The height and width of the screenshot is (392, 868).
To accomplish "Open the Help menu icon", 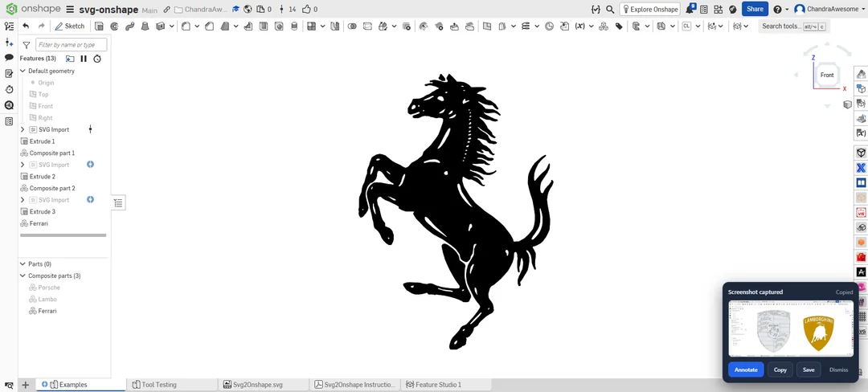I will [x=777, y=10].
